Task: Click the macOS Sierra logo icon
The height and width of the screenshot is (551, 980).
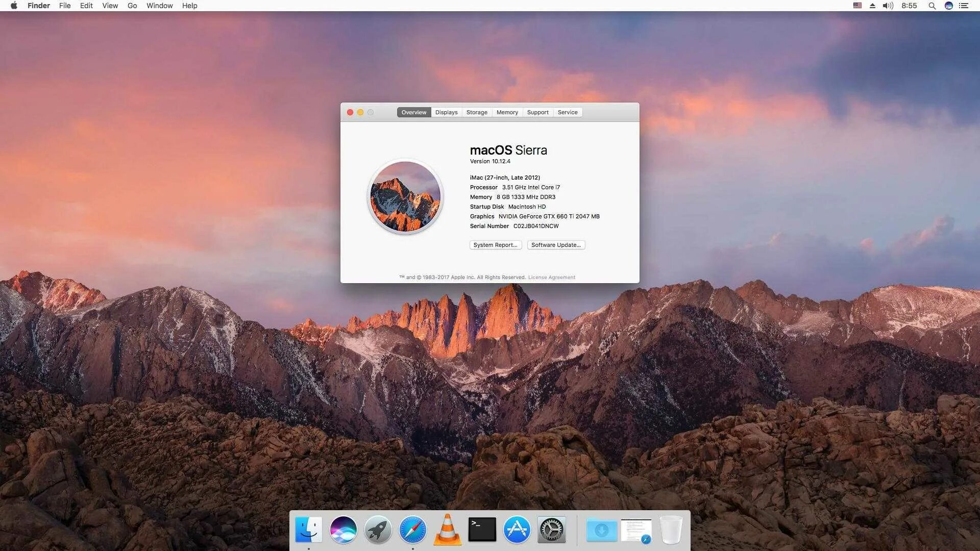Action: (405, 196)
